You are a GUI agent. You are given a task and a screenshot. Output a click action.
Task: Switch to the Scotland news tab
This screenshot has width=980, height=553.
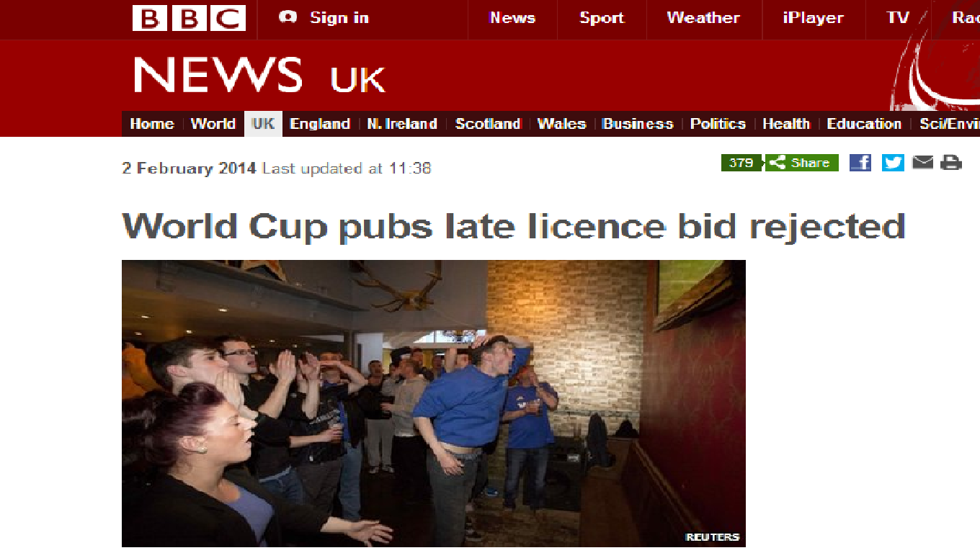tap(488, 124)
